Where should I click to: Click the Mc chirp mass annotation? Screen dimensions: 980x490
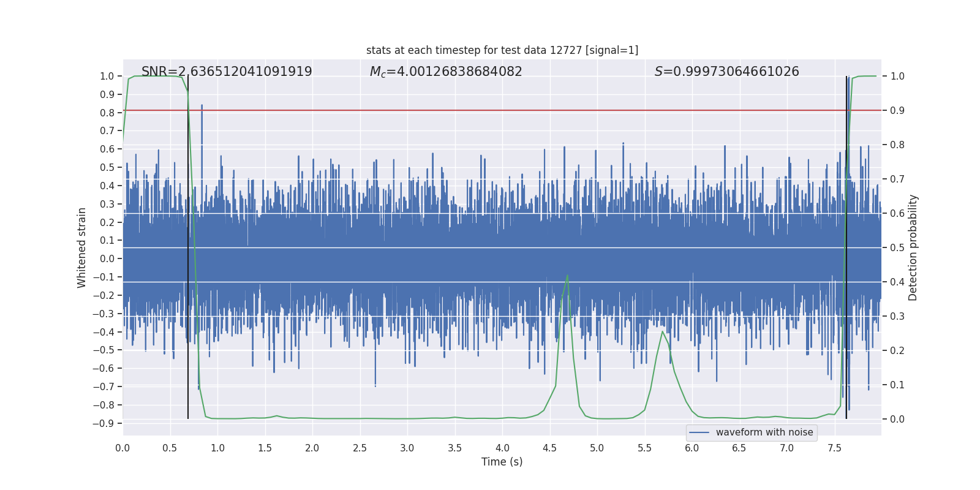coord(446,72)
